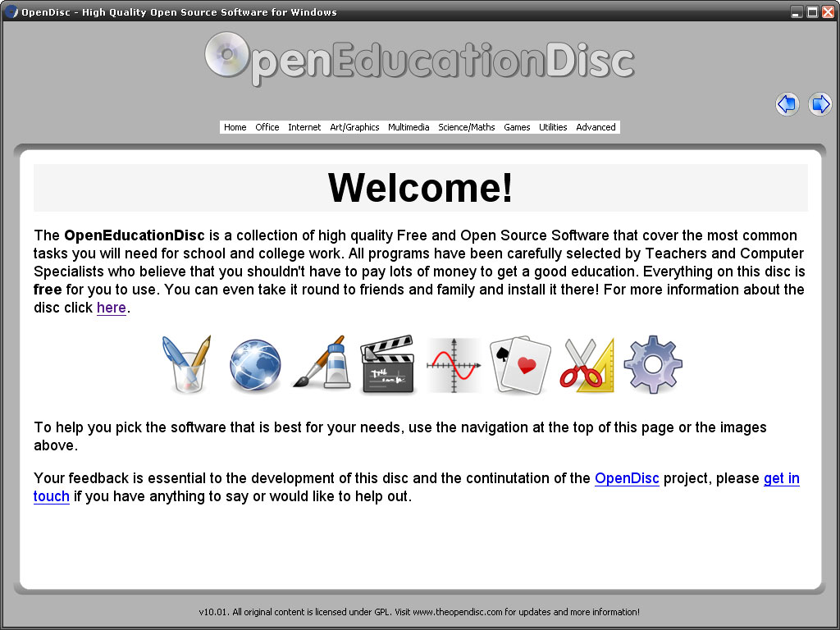Image resolution: width=840 pixels, height=630 pixels.
Task: Open the globe Internet category icon
Action: pyautogui.click(x=255, y=366)
